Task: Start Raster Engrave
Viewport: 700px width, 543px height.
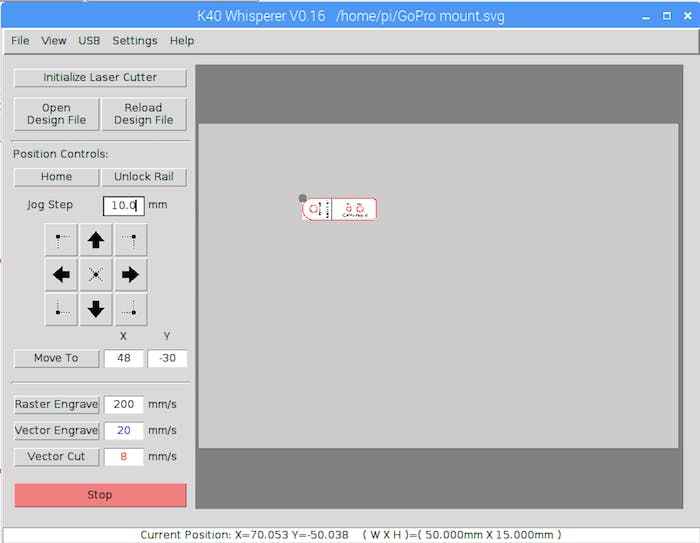Action: pos(56,405)
